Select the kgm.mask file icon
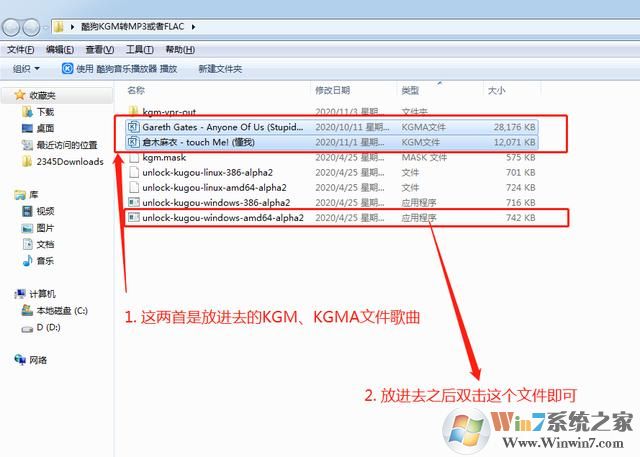640x457 pixels. tap(133, 158)
